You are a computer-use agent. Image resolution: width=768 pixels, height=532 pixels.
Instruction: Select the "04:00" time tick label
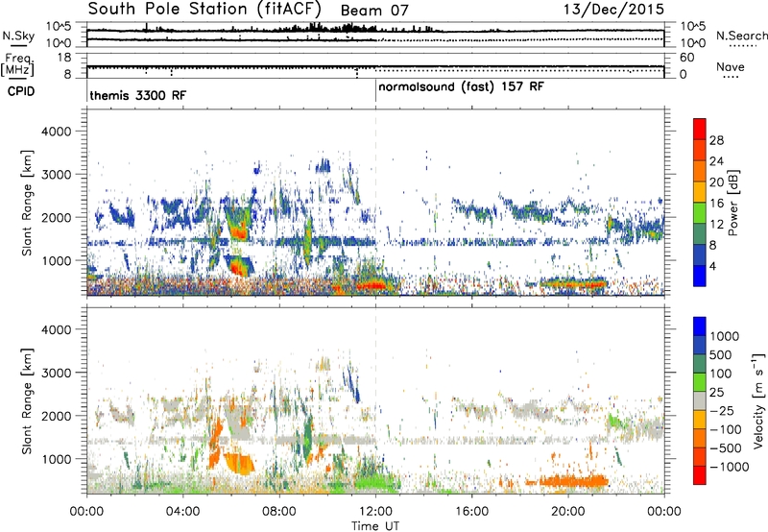tap(182, 512)
